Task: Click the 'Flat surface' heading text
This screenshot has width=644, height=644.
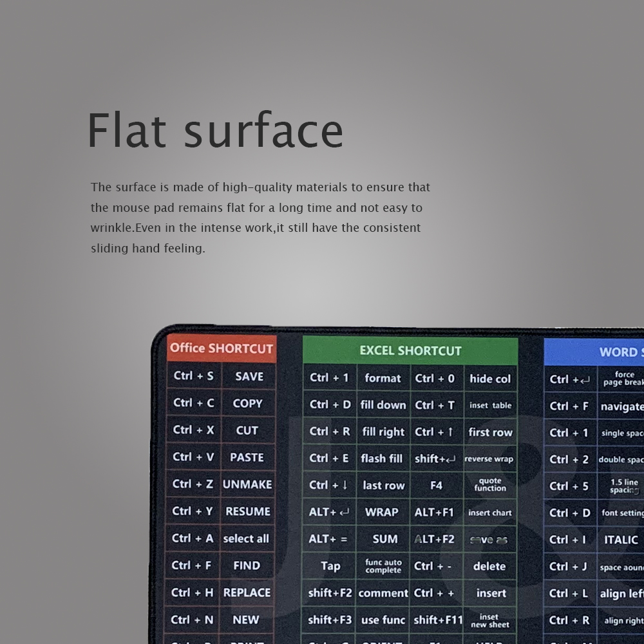Action: coord(215,131)
